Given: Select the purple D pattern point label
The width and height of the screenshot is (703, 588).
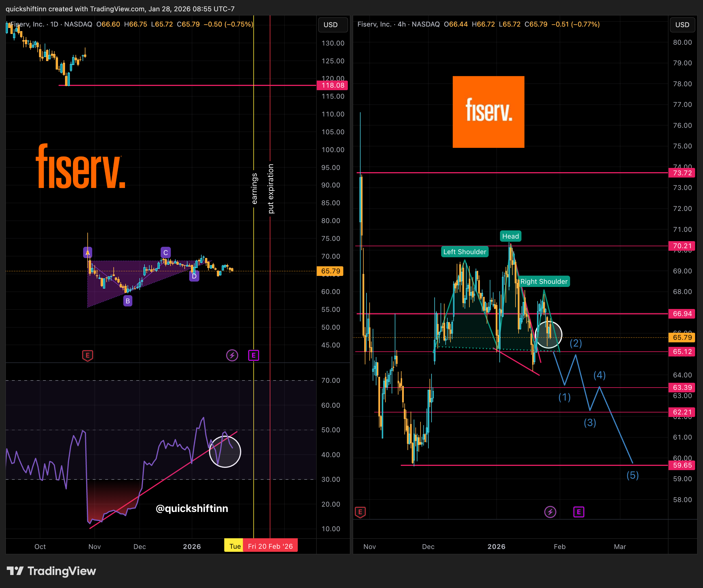Looking at the screenshot, I should pyautogui.click(x=194, y=276).
